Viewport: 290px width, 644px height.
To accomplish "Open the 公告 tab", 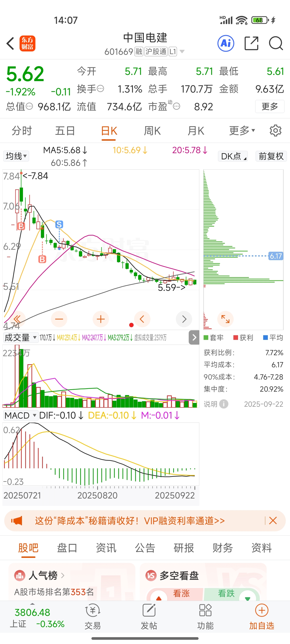I will pyautogui.click(x=145, y=548).
